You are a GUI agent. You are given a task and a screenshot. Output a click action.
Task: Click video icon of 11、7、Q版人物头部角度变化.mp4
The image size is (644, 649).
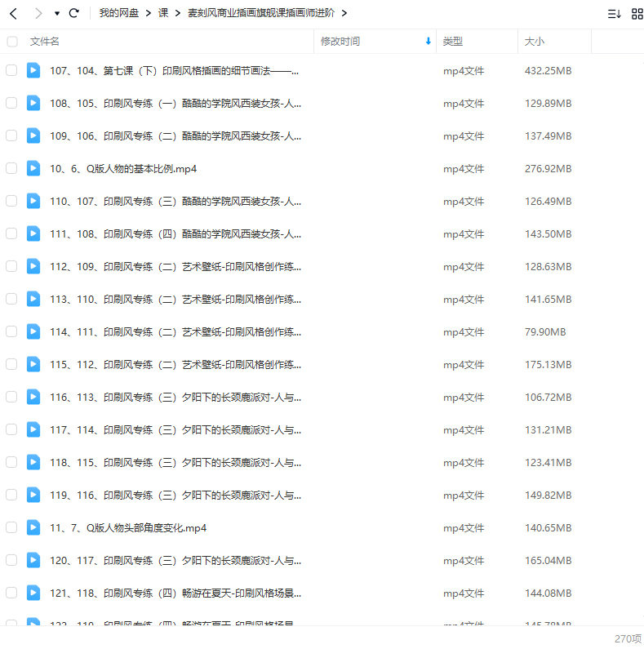pyautogui.click(x=33, y=527)
